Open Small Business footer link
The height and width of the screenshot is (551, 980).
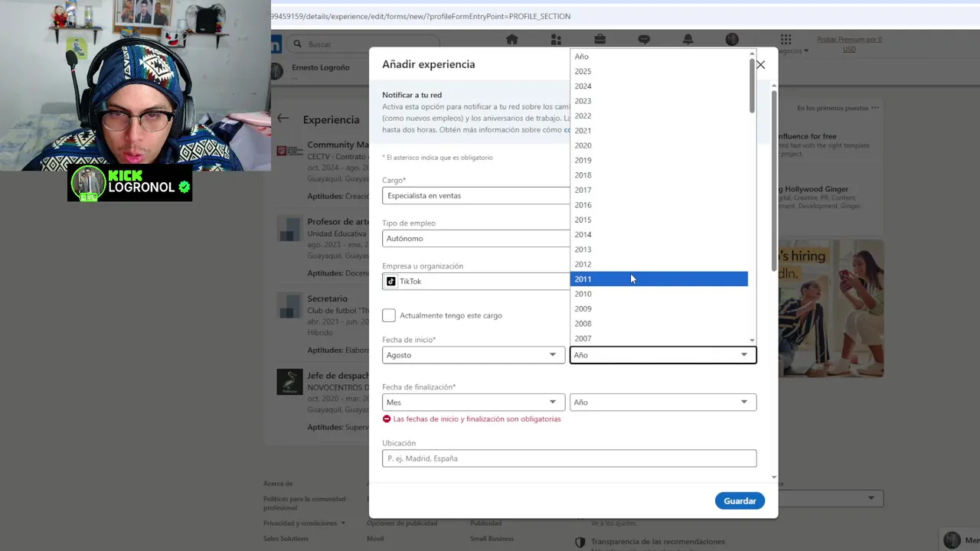[x=492, y=539]
